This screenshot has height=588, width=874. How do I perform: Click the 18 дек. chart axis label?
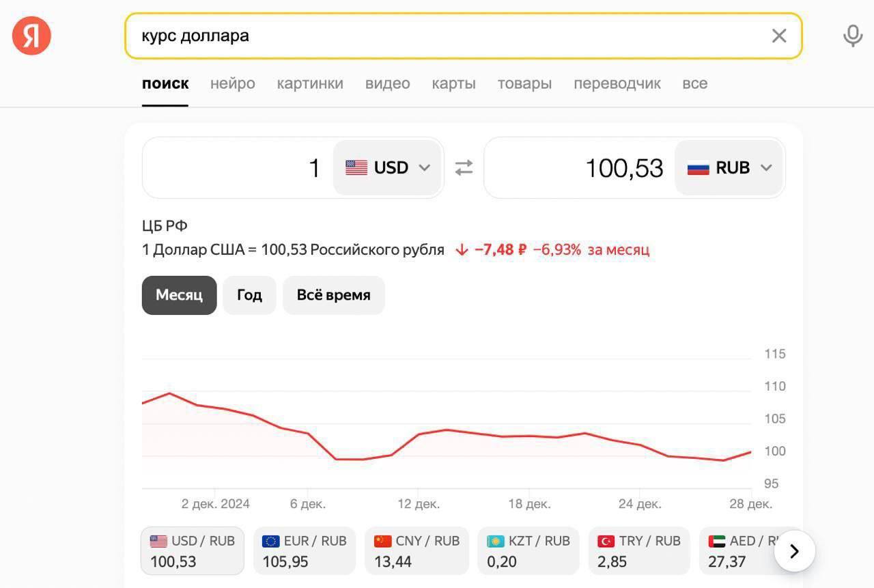coord(529,504)
